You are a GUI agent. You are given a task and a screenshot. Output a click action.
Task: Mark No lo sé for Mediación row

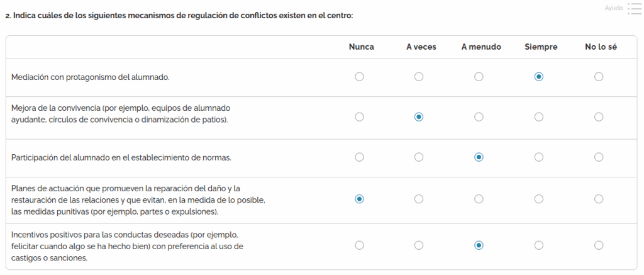(x=599, y=77)
